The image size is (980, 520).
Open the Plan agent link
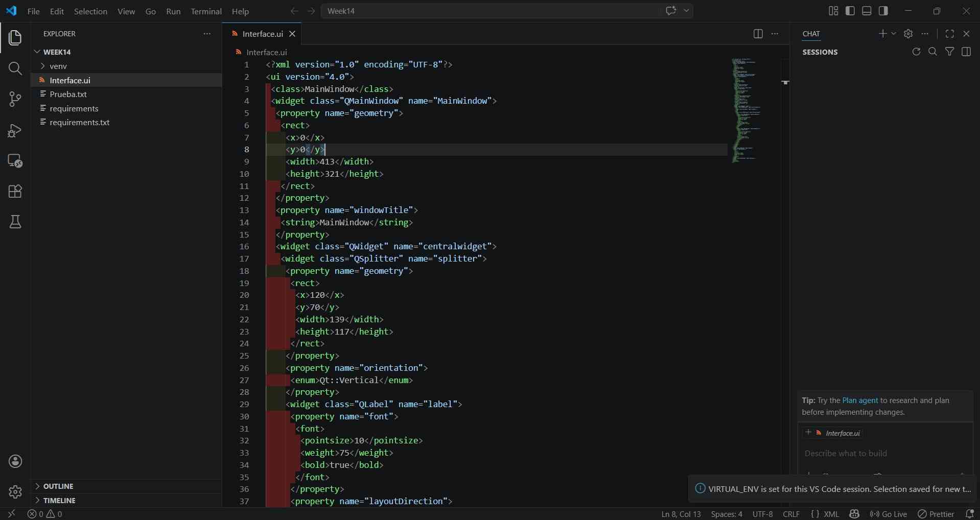coord(860,400)
